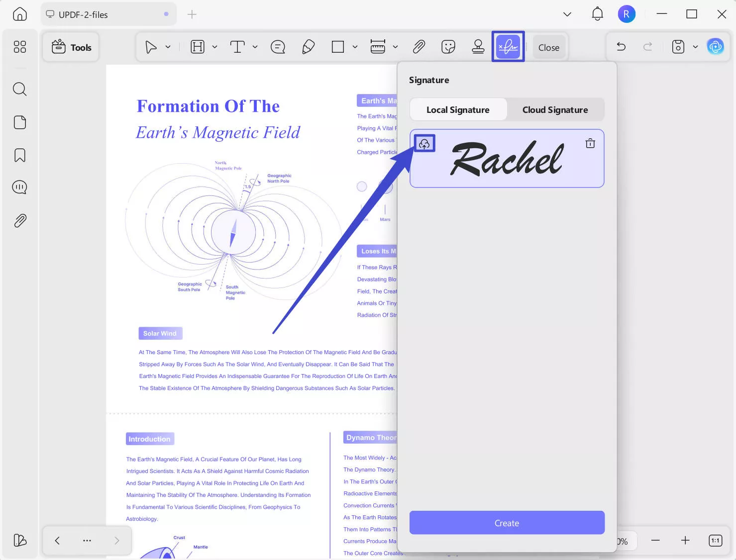
Task: Select the sticker tool in the toolbar
Action: click(x=448, y=47)
